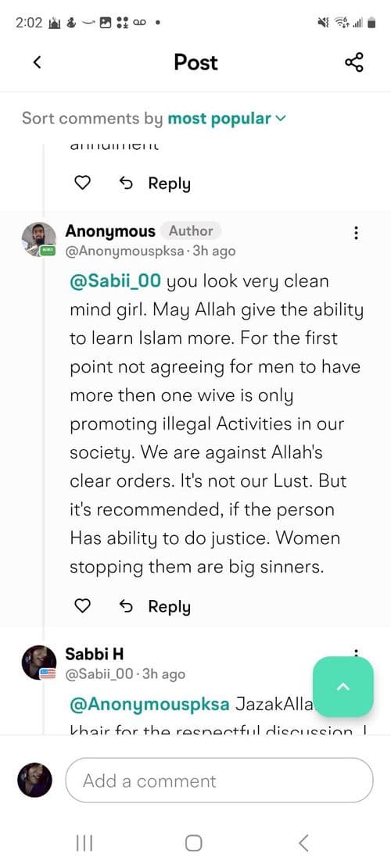Screen dimensions: 391x868
Task: Like Anonymous's comment with heart icon
Action: (x=82, y=607)
